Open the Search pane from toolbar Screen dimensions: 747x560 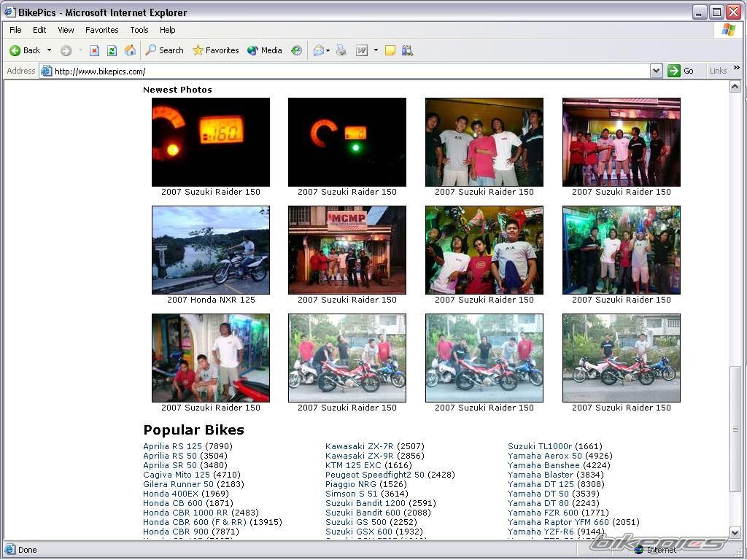coord(164,50)
